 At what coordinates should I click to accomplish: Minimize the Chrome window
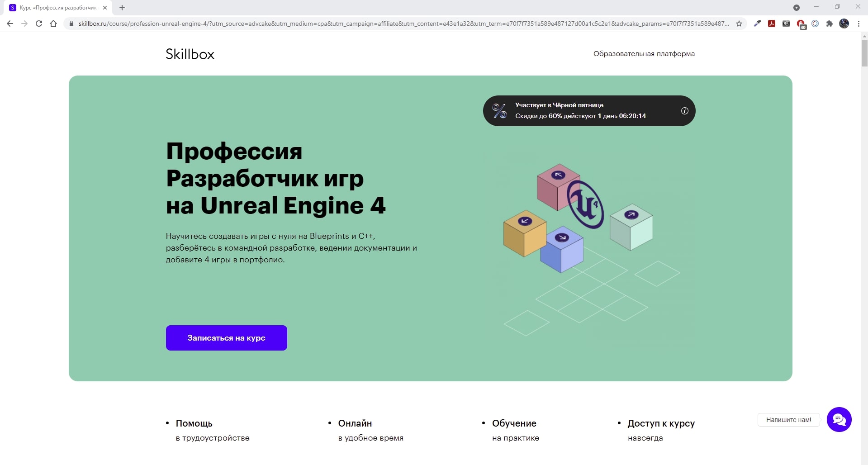coord(816,7)
